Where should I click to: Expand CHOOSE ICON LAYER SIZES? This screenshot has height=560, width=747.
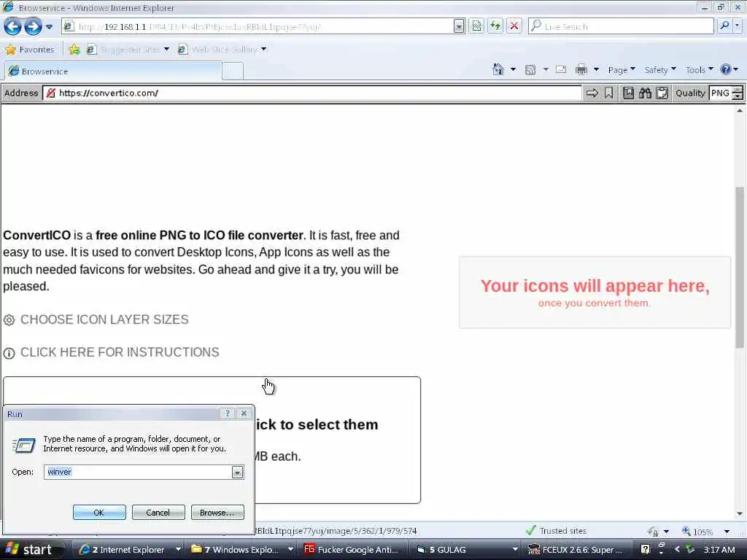96,319
